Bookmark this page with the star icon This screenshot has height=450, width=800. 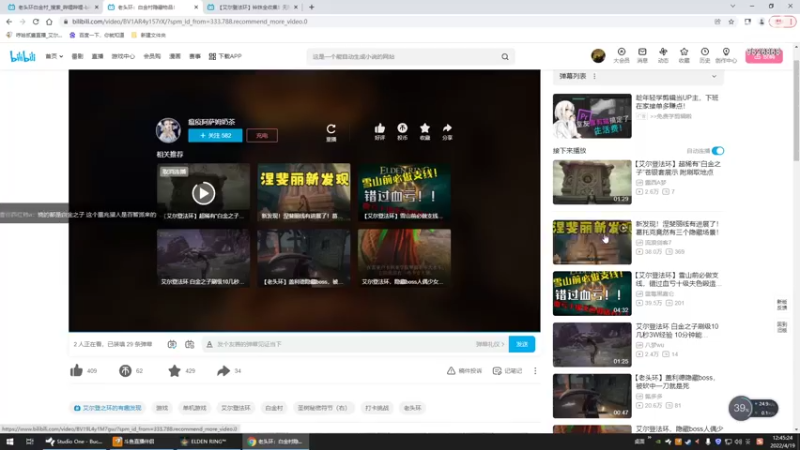pos(731,21)
